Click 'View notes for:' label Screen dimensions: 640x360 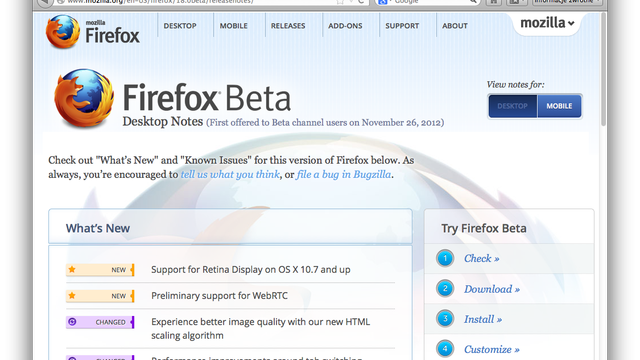[x=515, y=84]
